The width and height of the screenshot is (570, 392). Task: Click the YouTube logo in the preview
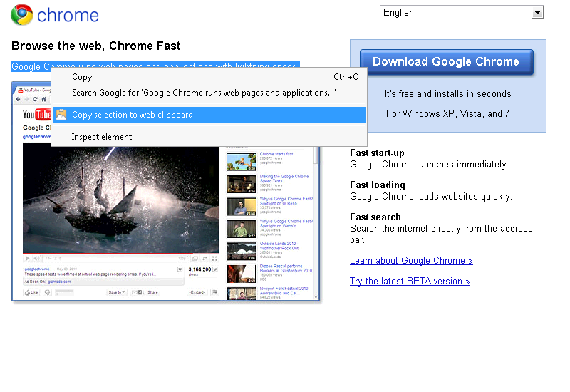pyautogui.click(x=36, y=115)
